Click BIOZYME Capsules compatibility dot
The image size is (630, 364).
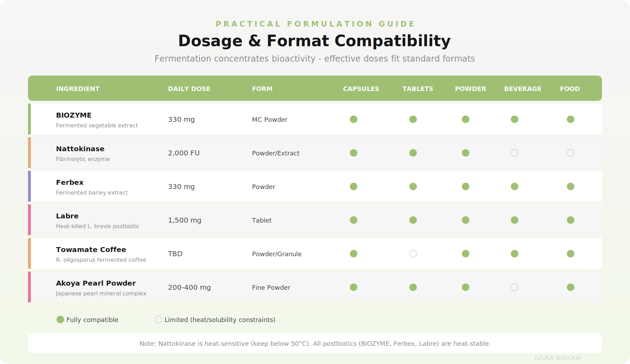(353, 119)
